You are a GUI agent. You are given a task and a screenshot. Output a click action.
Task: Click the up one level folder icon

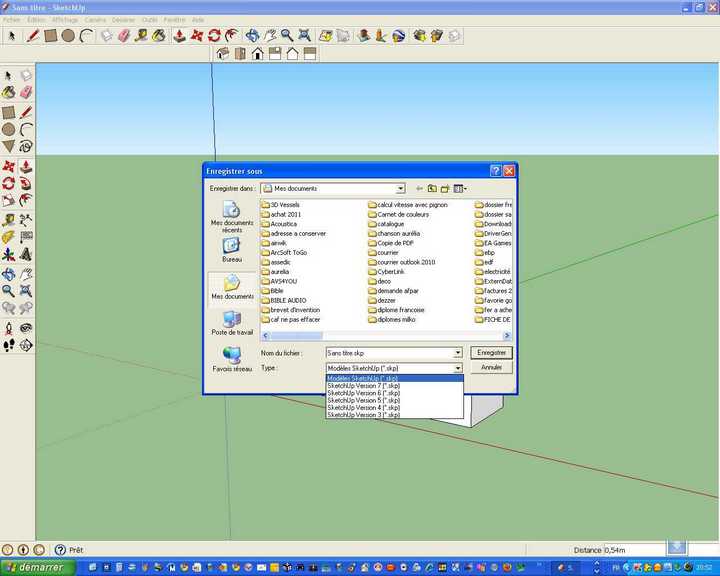click(x=432, y=189)
